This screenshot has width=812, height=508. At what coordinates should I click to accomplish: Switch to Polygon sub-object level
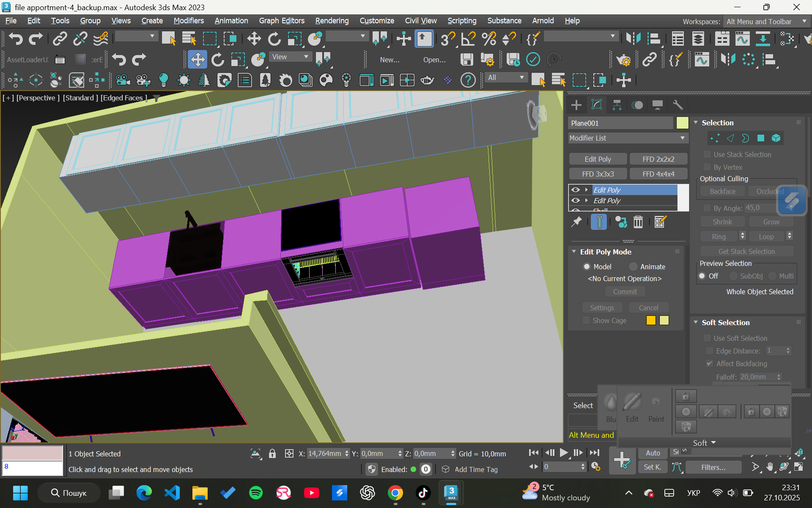761,138
